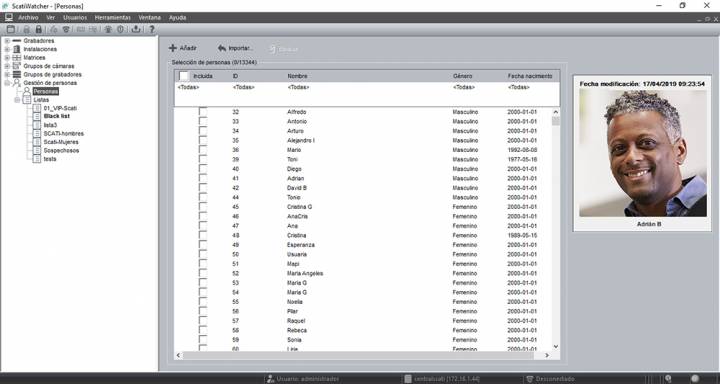Click the Black list icon
This screenshot has height=384, width=720.
click(x=37, y=117)
